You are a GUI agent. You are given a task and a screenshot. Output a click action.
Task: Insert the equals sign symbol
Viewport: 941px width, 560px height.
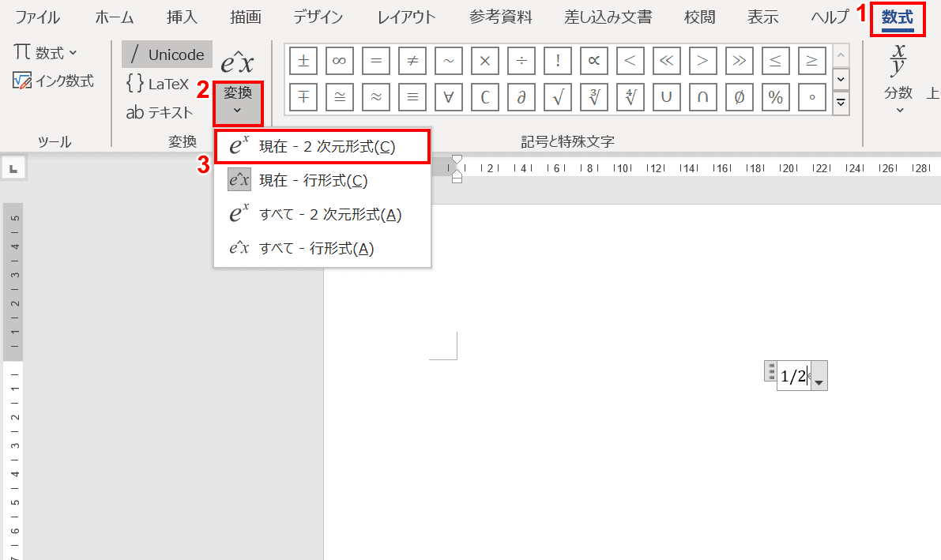(376, 61)
